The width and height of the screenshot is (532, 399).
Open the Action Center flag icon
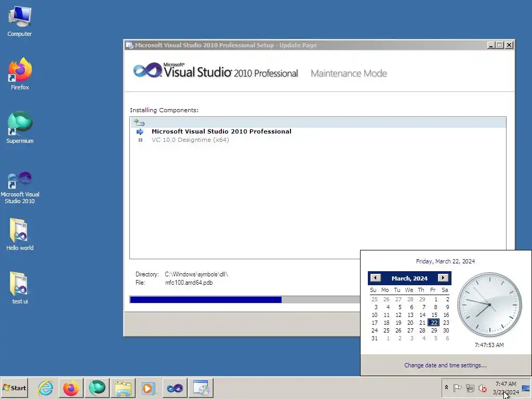pyautogui.click(x=457, y=388)
